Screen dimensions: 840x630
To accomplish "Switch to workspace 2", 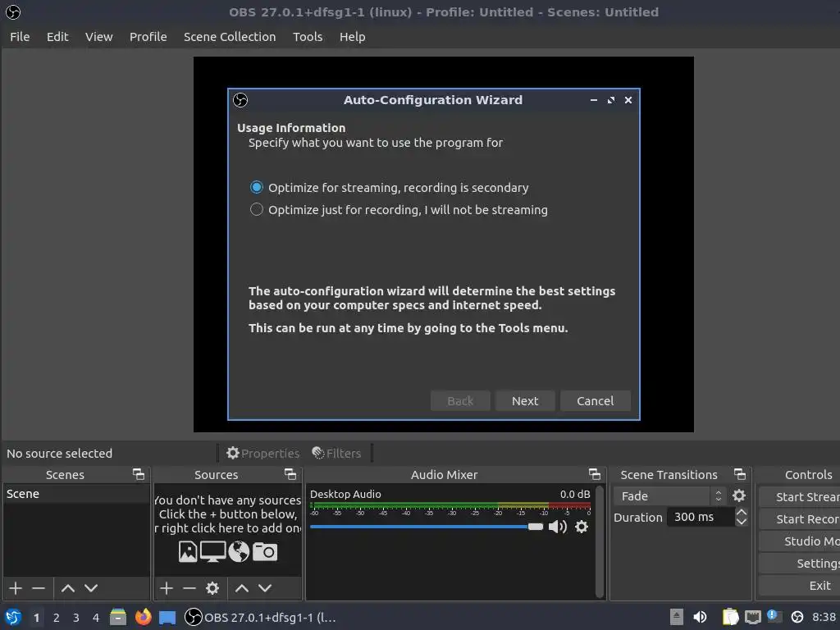I will click(x=57, y=618).
